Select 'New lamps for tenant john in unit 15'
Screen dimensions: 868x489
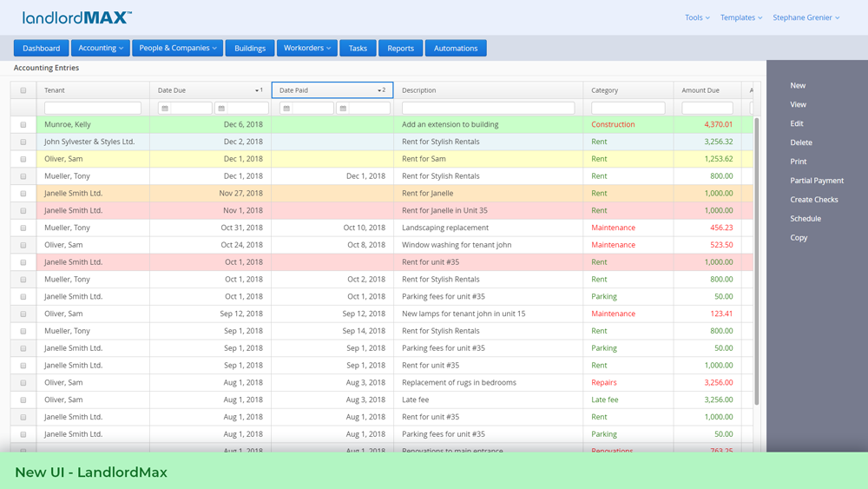464,314
